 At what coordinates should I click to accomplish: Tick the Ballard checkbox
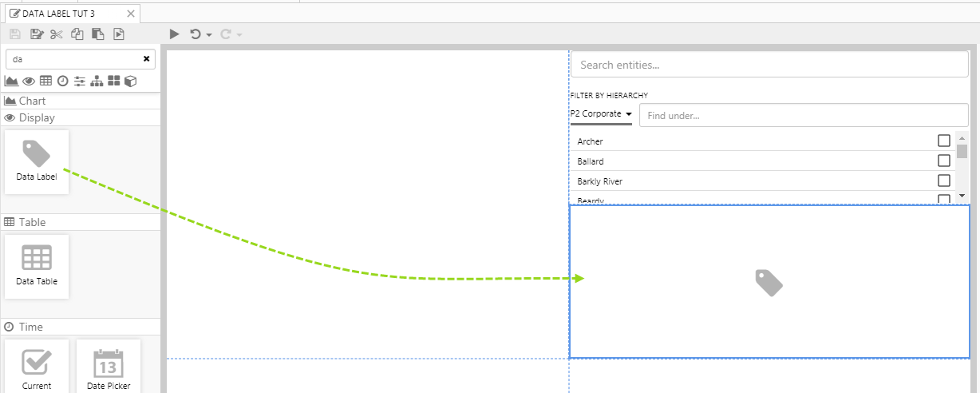click(944, 161)
